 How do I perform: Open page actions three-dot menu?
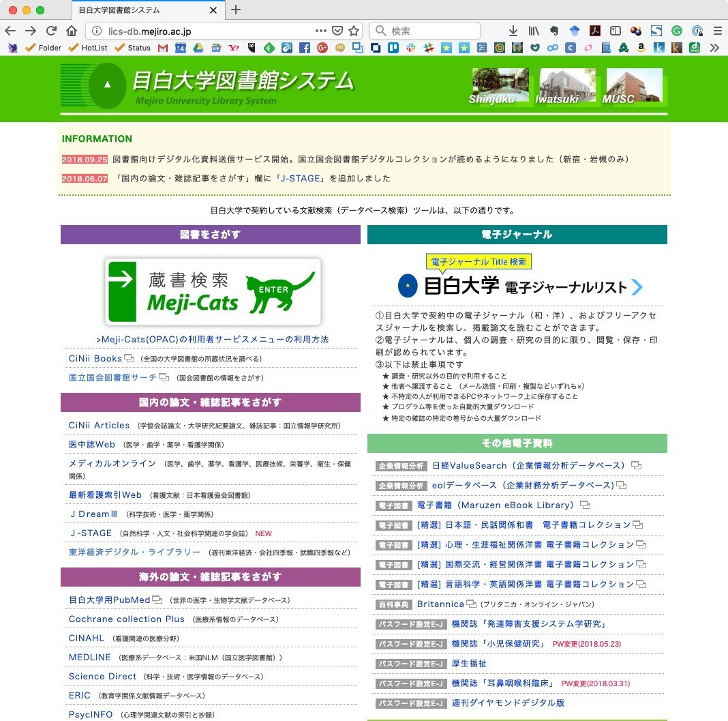(320, 31)
